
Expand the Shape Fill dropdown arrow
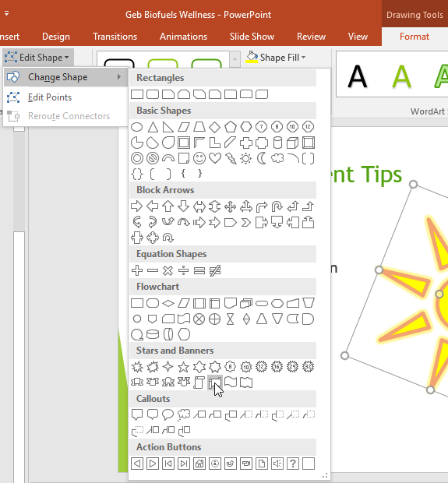(x=304, y=58)
